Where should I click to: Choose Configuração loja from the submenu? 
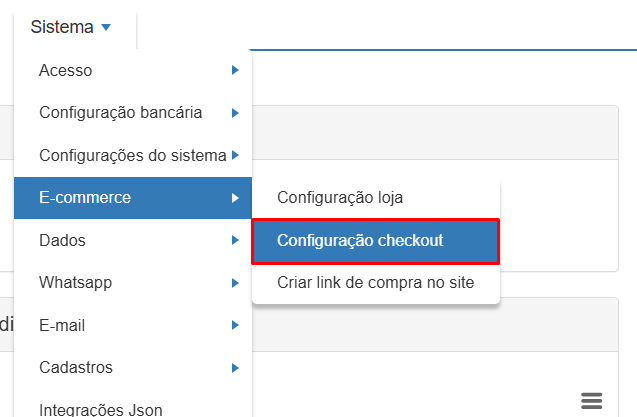click(340, 198)
